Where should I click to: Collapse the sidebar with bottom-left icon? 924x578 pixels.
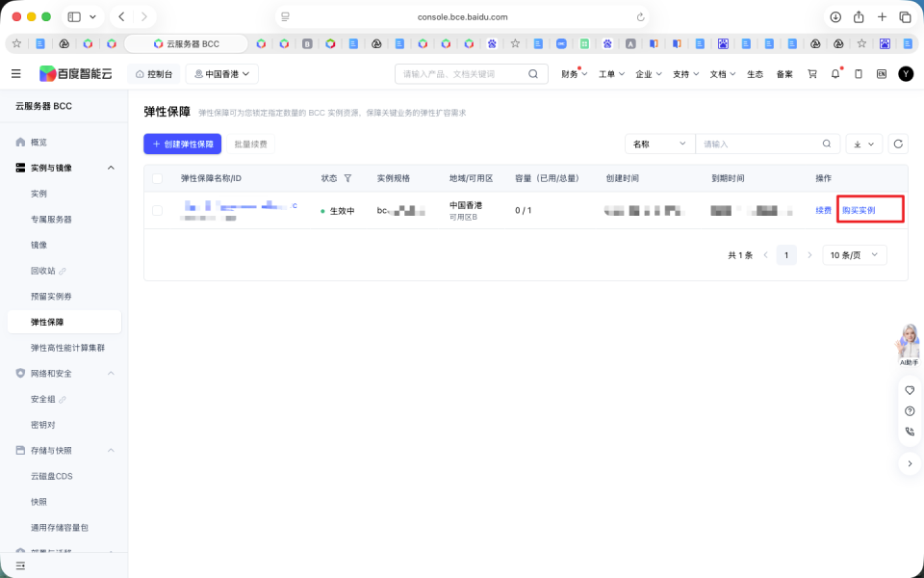tap(20, 565)
